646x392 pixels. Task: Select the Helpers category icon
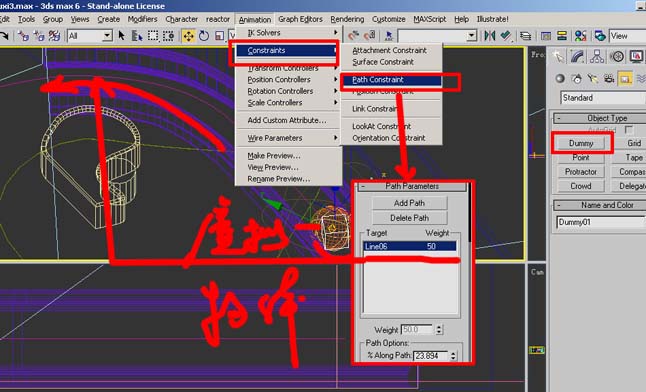625,78
